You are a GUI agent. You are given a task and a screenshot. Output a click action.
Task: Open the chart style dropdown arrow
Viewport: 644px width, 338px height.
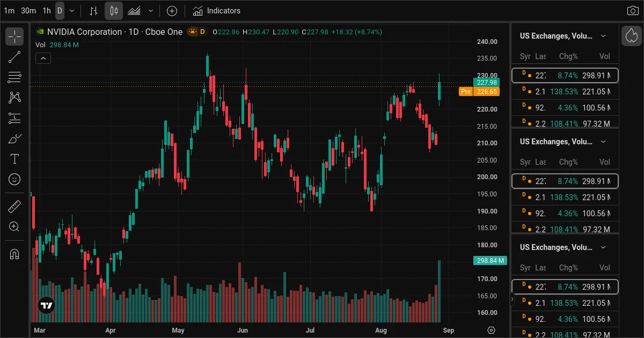(150, 11)
